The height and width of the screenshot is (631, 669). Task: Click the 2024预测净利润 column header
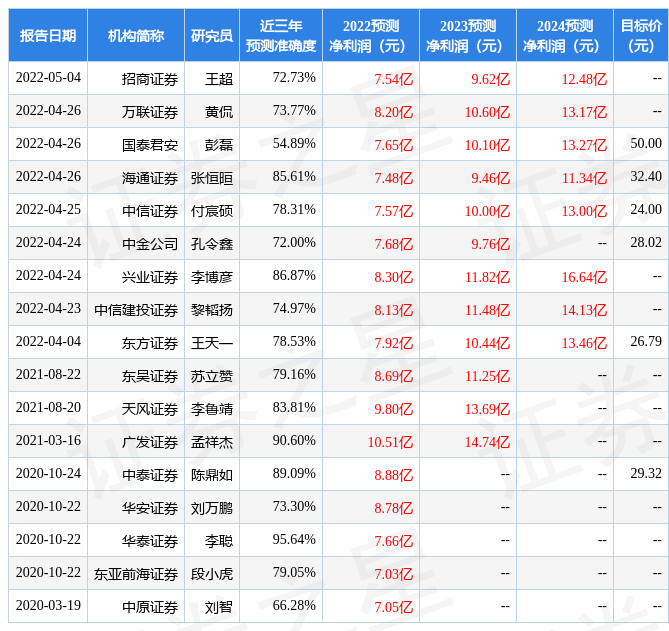[564, 35]
